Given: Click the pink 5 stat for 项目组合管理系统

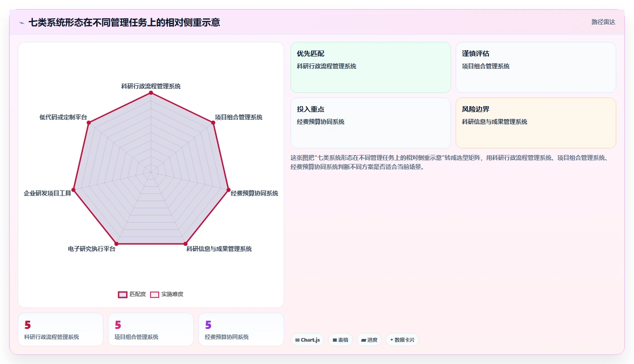Looking at the screenshot, I should coord(118,325).
